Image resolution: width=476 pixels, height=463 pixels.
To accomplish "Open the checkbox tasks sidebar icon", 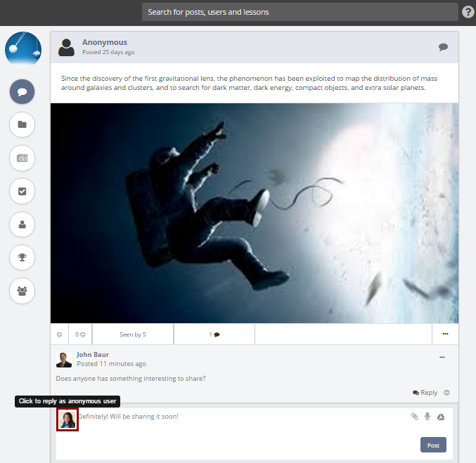I will [22, 191].
